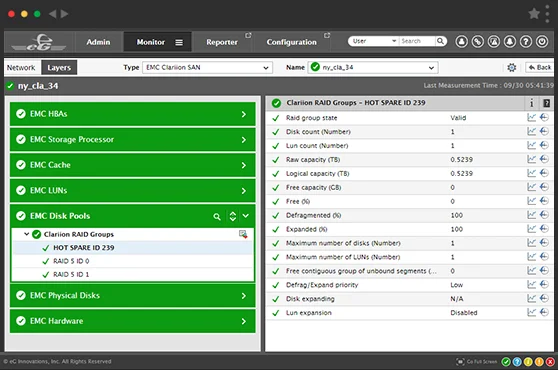Open Clariion RAID Groups test details icon
The width and height of the screenshot is (558, 370).
click(x=243, y=234)
